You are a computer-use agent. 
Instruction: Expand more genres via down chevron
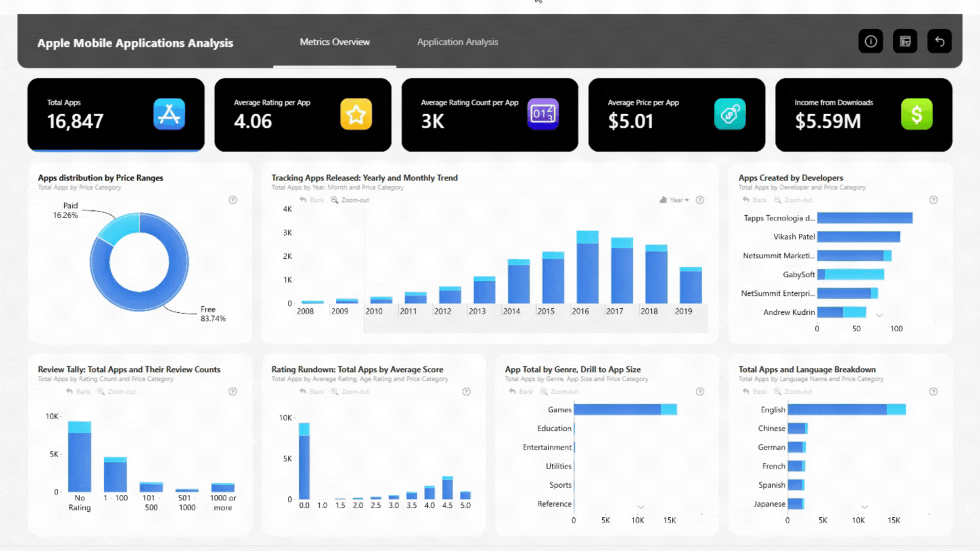click(641, 507)
